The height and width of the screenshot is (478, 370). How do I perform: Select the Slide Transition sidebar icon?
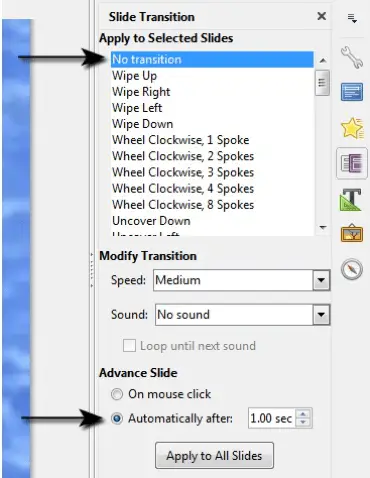352,164
